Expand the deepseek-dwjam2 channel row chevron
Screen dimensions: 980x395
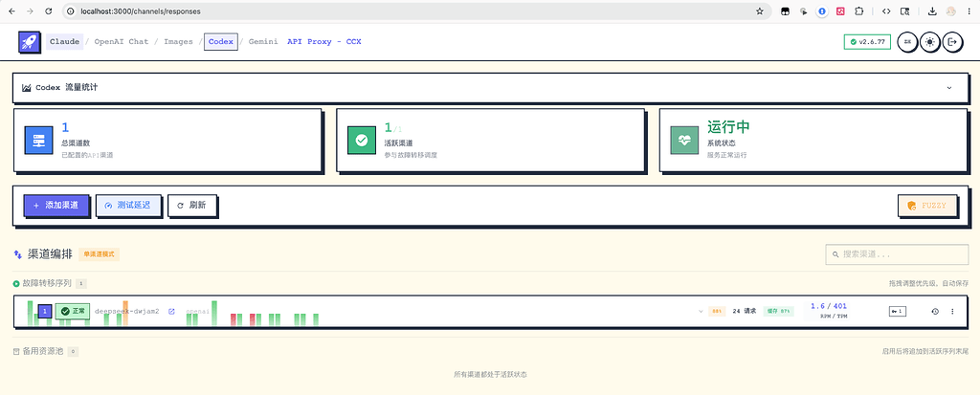pos(701,311)
